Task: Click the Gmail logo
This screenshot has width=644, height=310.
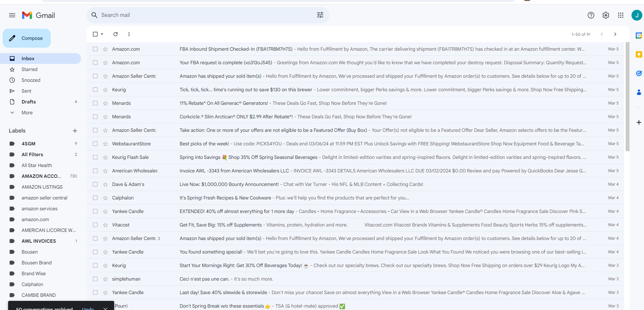Action: (x=38, y=15)
